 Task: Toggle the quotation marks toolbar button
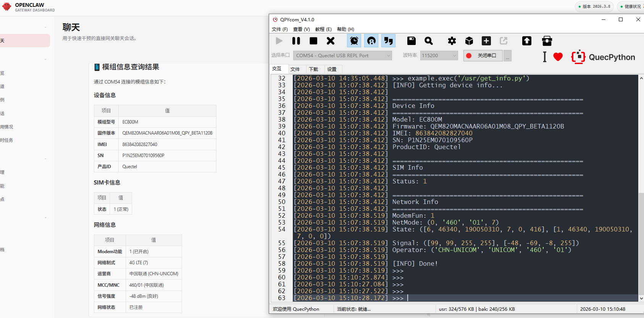click(x=389, y=41)
